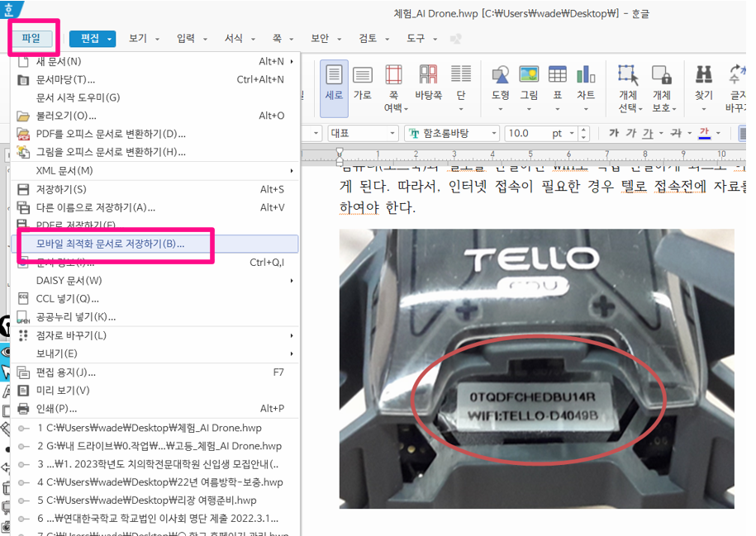Click the 문서마당 template icon

(x=22, y=79)
